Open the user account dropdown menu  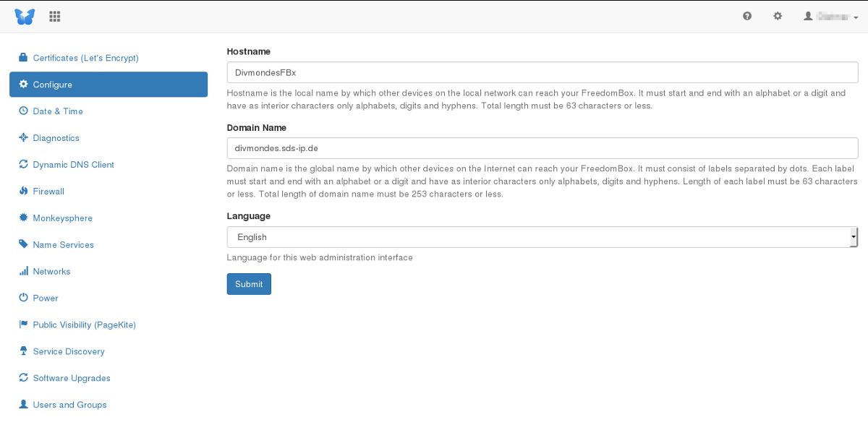tap(826, 16)
